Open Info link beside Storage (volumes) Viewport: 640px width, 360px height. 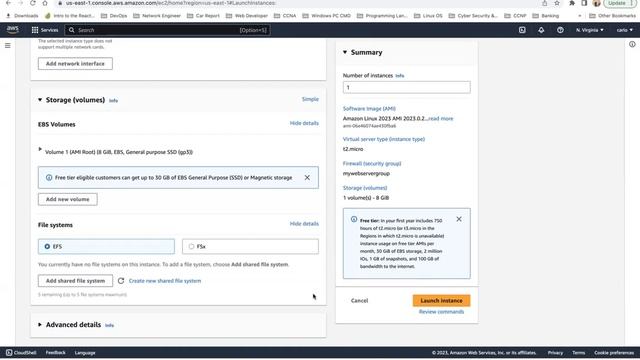113,100
